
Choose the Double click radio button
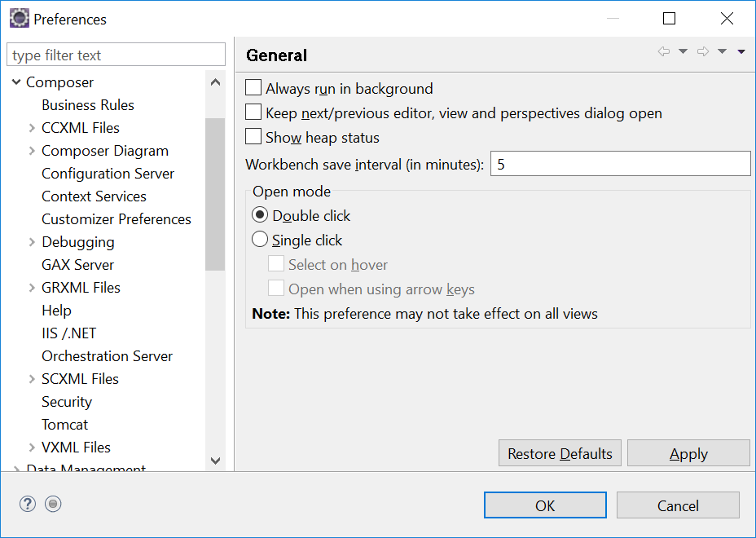tap(260, 215)
